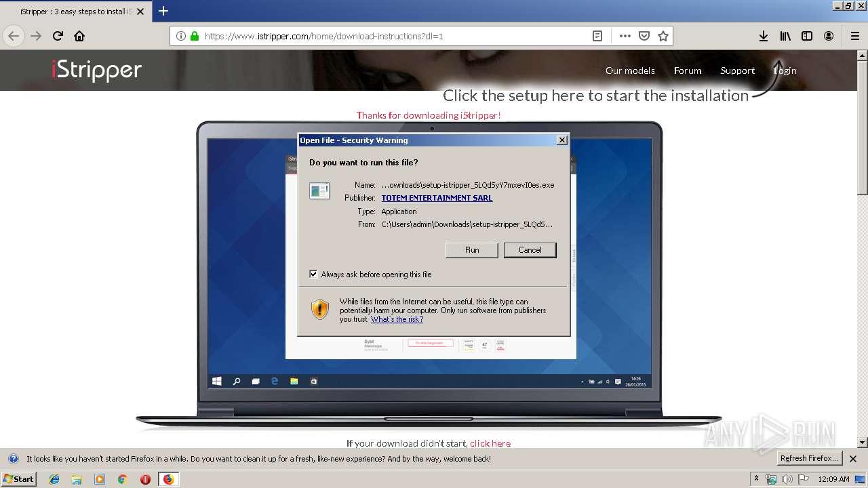Go to the Support page
This screenshot has height=488, width=868.
point(738,70)
